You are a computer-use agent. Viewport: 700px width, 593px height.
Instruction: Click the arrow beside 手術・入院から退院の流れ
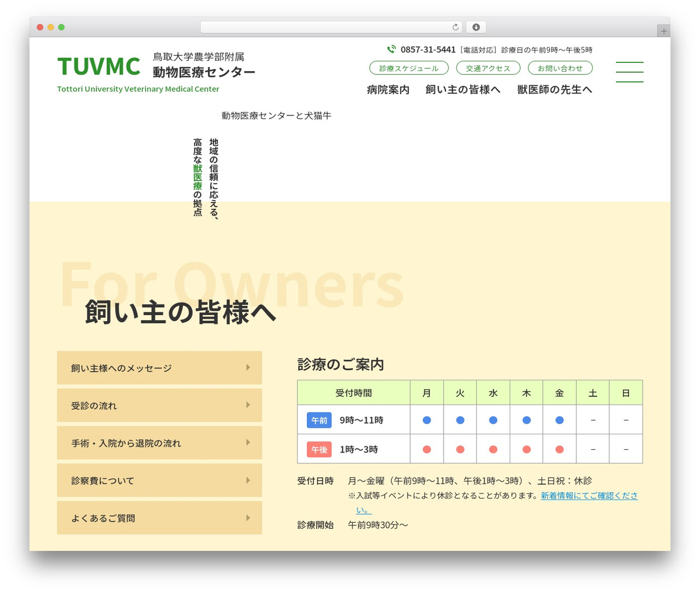(x=248, y=443)
